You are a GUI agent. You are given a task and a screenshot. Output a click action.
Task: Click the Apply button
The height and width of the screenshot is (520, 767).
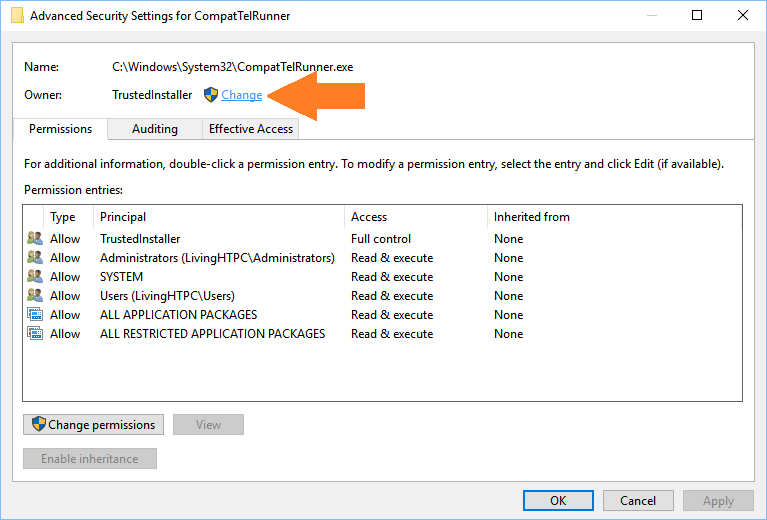click(718, 500)
